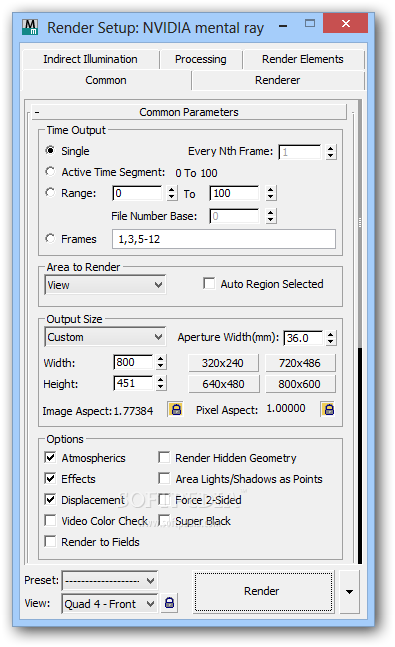The width and height of the screenshot is (395, 647).
Task: Enable Render Hidden Geometry
Action: [164, 457]
